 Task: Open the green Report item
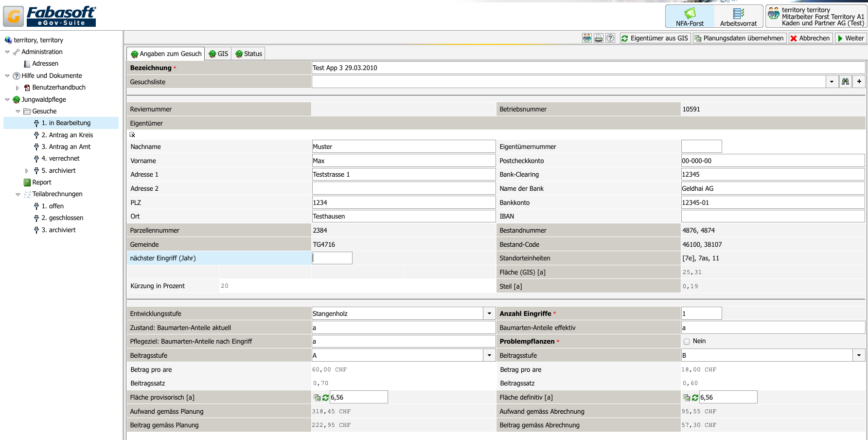coord(37,183)
